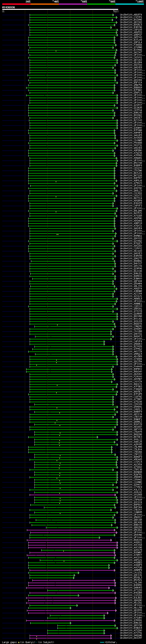
Task: Click the short green bar for UniRef100_C4J151
Action: coord(54,573)
